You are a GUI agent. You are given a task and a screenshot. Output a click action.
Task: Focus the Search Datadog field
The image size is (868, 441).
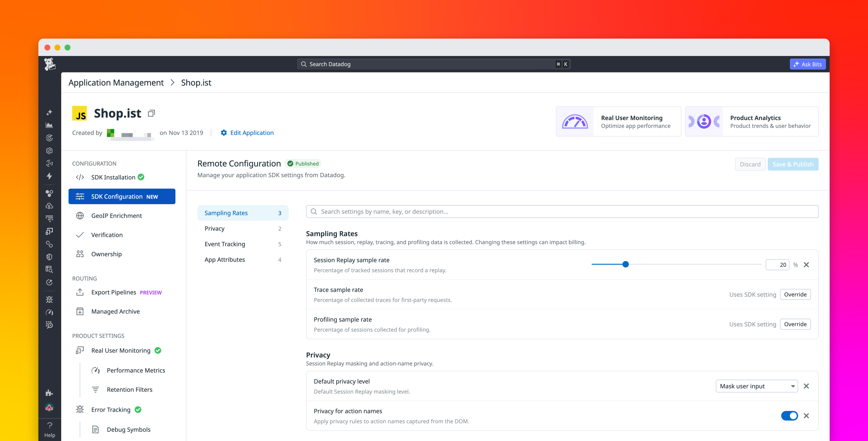pos(434,64)
